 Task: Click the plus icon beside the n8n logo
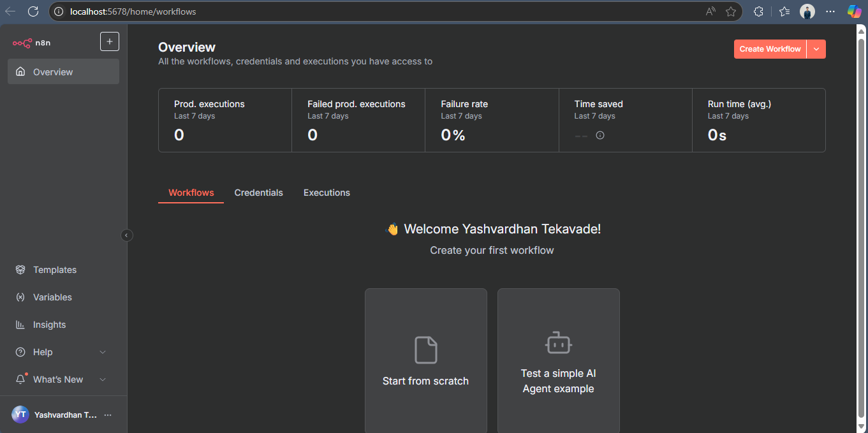[x=110, y=41]
